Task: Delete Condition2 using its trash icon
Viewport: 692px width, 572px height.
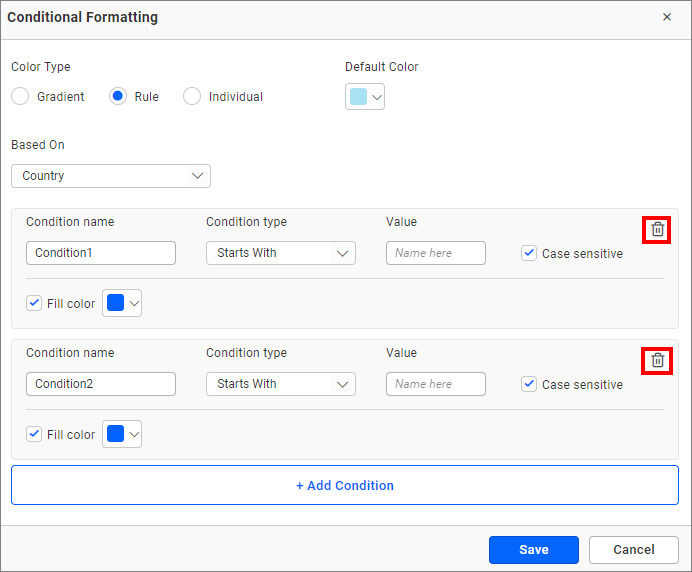Action: (657, 360)
